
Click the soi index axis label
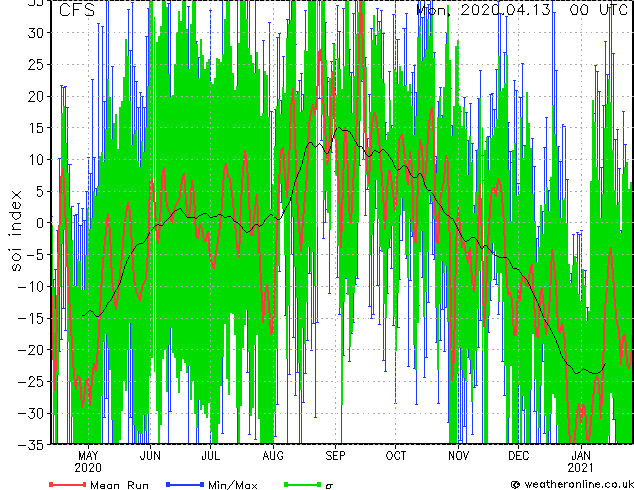click(16, 231)
